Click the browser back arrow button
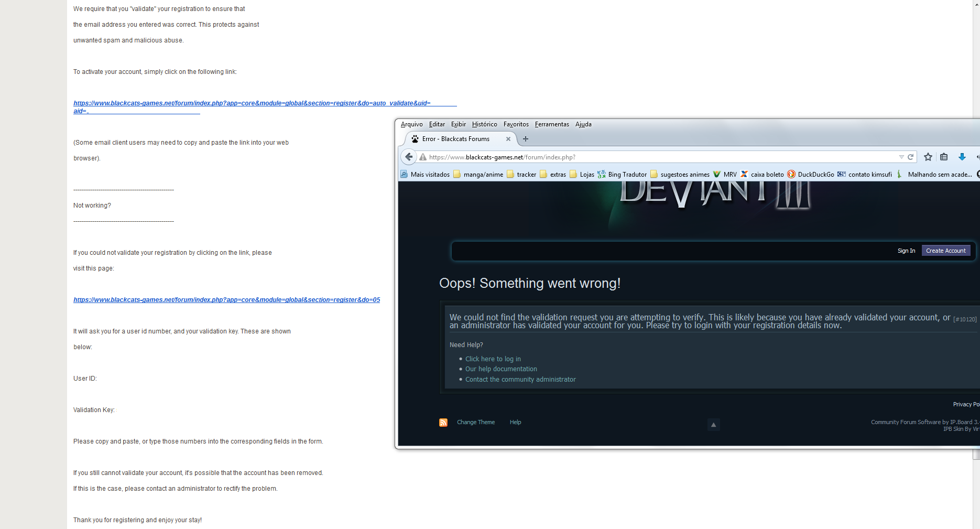The image size is (980, 529). coord(409,157)
